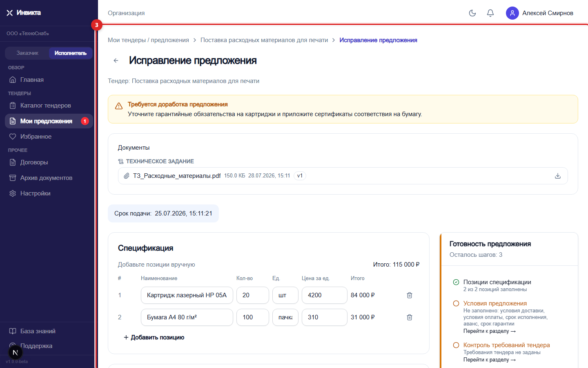Viewport: 588px width, 368px height.
Task: Click the warning triangle icon
Action: (119, 106)
